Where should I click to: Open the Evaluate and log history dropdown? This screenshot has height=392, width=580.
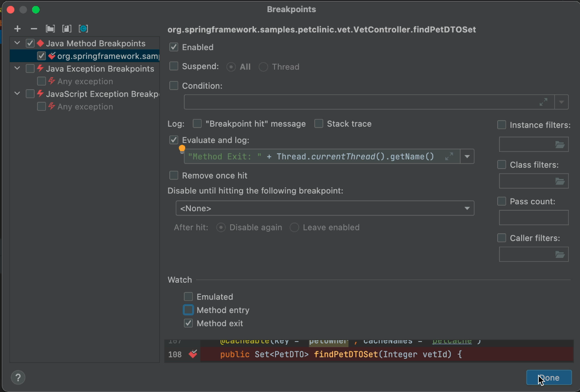(467, 157)
